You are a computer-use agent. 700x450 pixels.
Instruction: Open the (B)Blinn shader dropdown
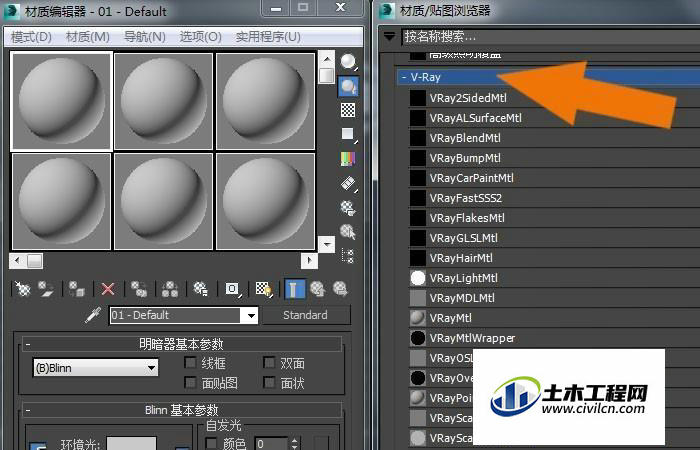tap(151, 368)
